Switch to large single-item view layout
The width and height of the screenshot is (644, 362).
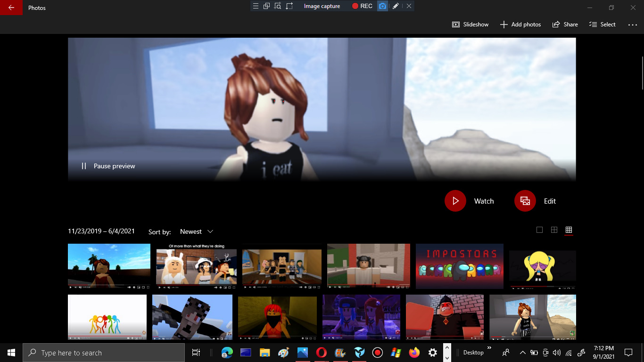539,230
